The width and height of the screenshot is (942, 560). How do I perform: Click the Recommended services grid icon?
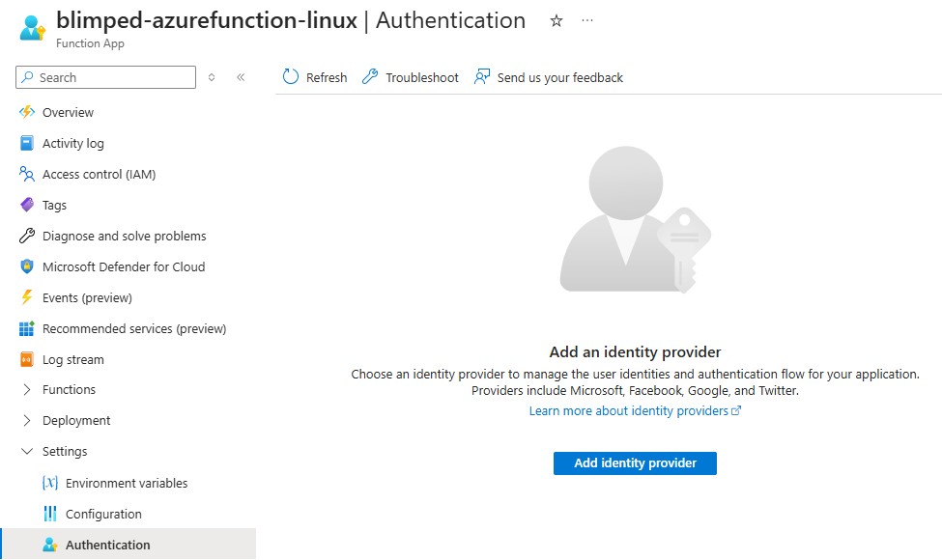click(27, 328)
